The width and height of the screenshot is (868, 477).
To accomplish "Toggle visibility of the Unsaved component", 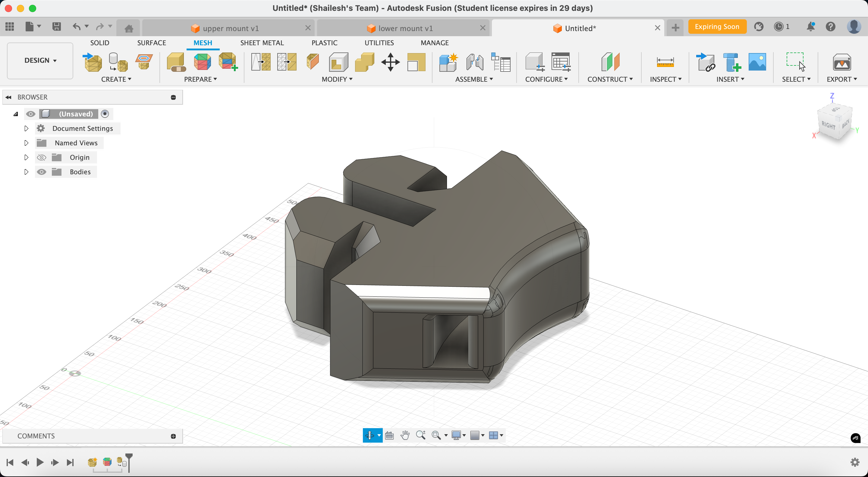I will pyautogui.click(x=31, y=114).
